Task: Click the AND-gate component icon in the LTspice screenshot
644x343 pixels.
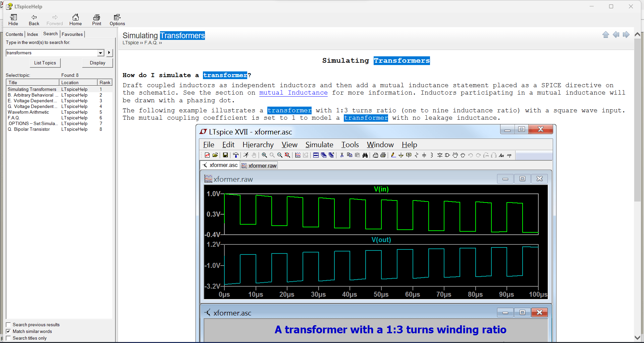Action: coord(447,155)
